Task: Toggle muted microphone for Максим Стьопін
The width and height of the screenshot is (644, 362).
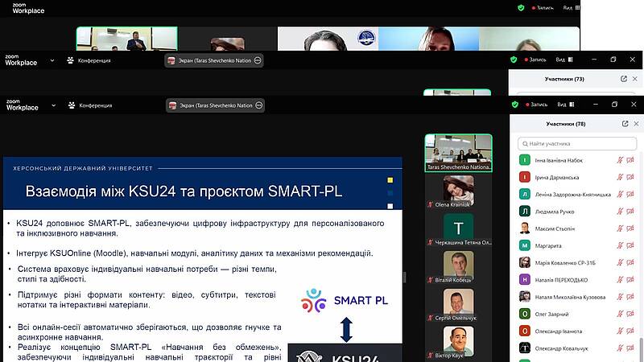Action: (621, 228)
